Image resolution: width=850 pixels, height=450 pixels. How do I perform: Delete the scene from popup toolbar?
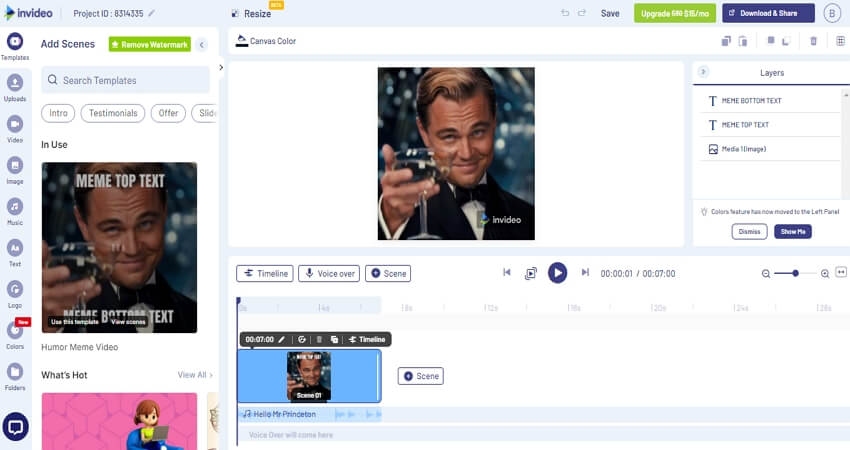[319, 339]
